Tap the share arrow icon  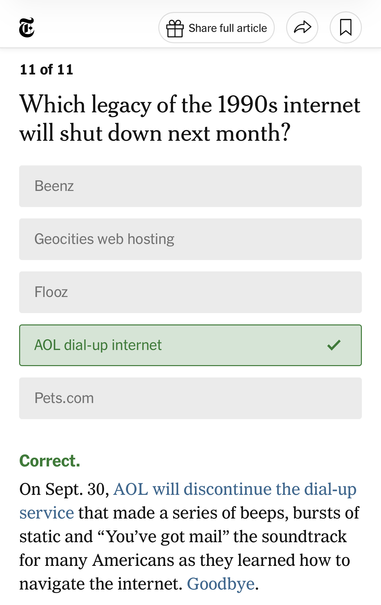pos(302,28)
